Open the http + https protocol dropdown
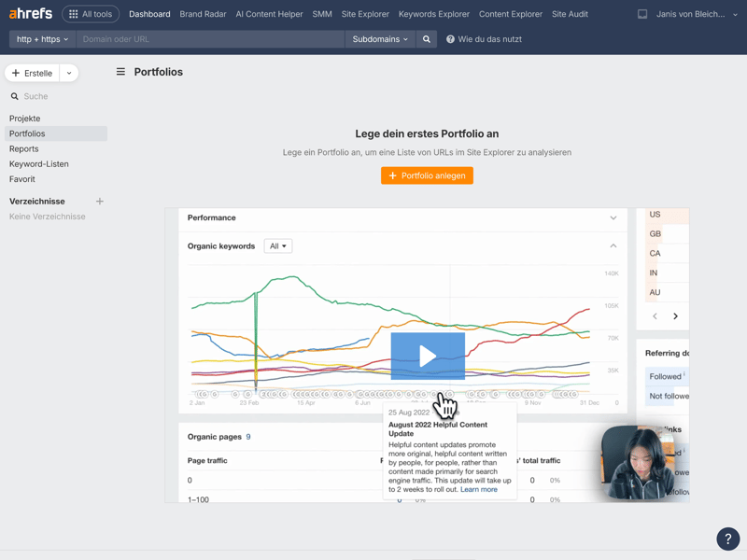This screenshot has height=560, width=747. click(x=42, y=39)
